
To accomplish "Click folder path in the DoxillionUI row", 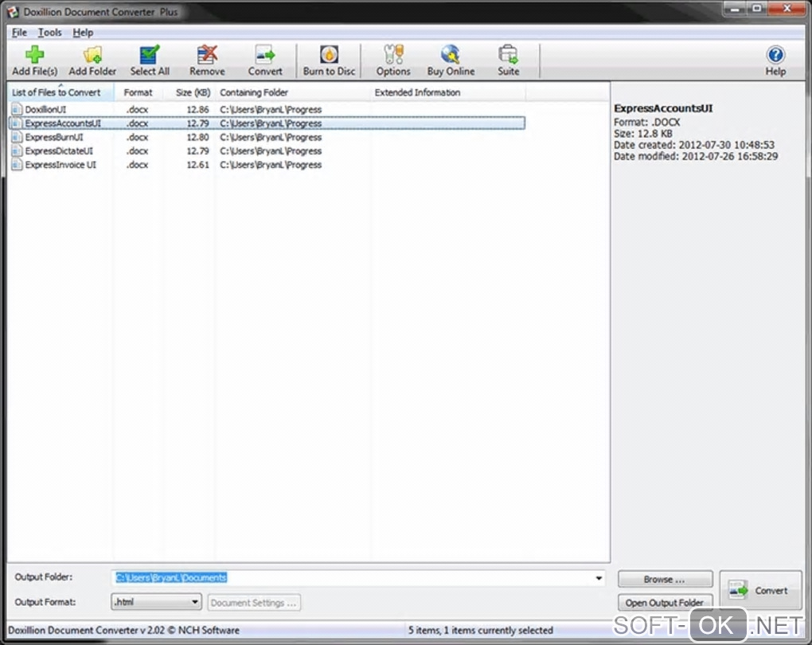I will (271, 109).
